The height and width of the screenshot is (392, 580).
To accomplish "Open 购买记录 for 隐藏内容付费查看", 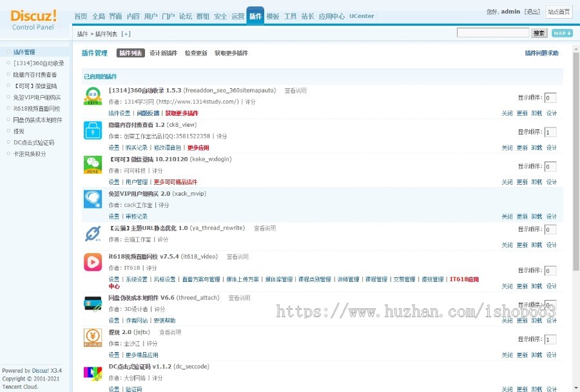I will 136,148.
